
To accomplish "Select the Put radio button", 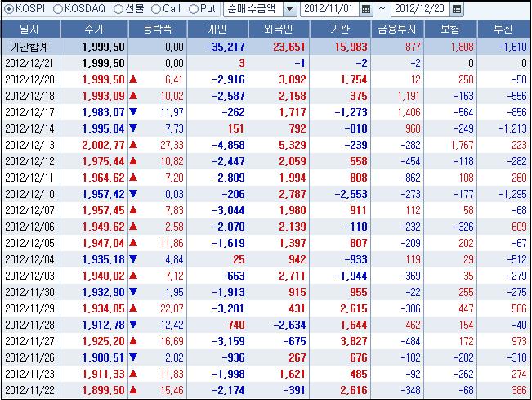I will click(x=194, y=9).
